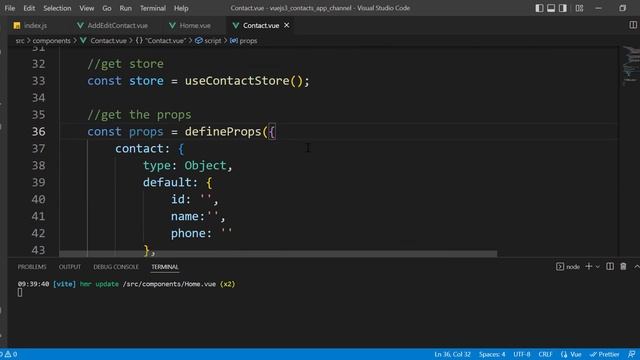
Task: Click the terminal input cursor area
Action: (20, 292)
